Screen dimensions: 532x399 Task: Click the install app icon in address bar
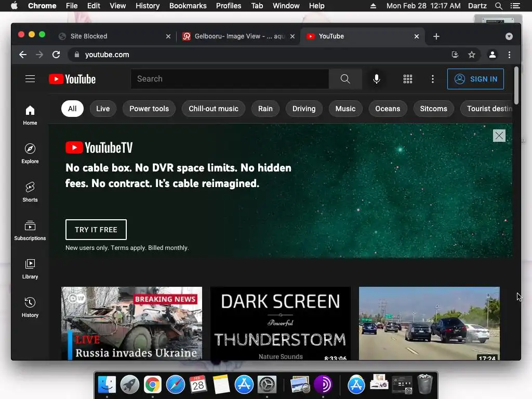455,55
